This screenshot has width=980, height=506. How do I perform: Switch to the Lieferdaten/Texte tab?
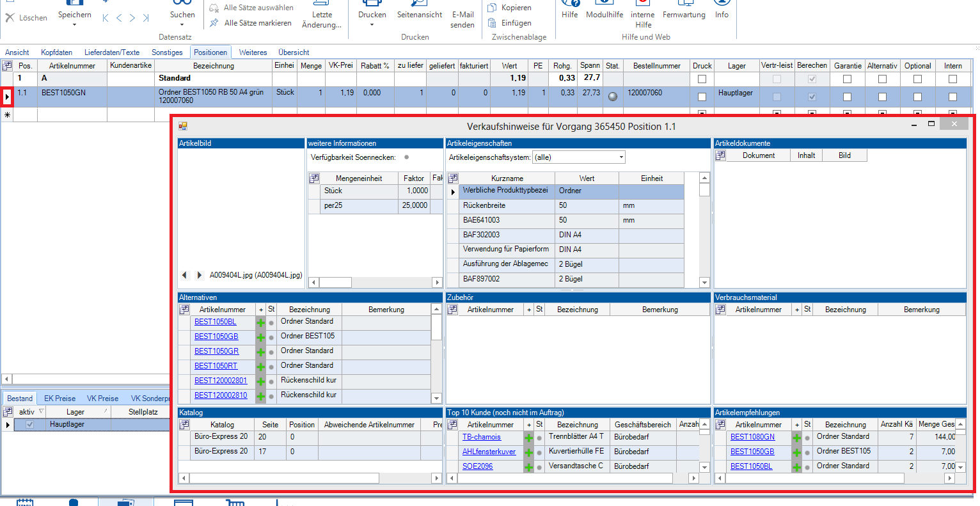[112, 52]
